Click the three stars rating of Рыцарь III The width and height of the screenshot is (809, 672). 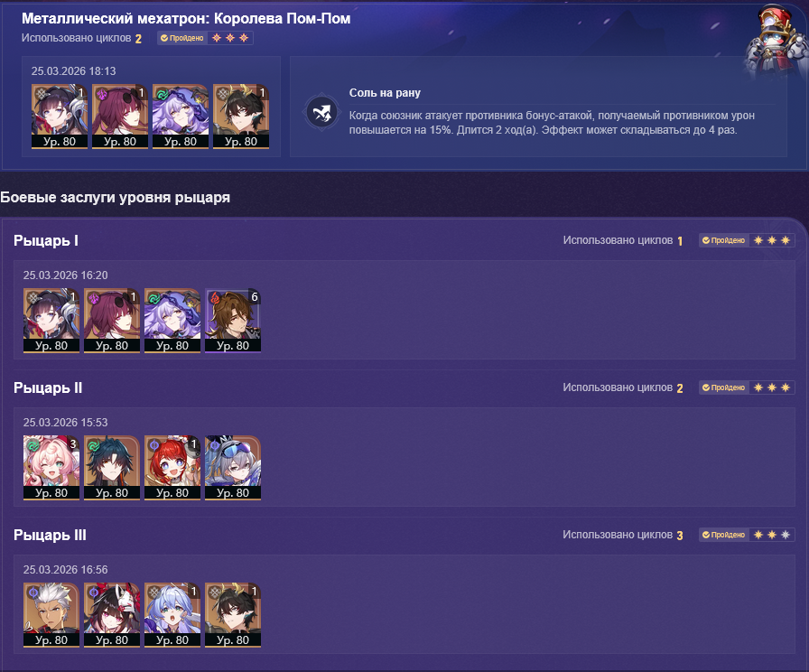(x=772, y=535)
